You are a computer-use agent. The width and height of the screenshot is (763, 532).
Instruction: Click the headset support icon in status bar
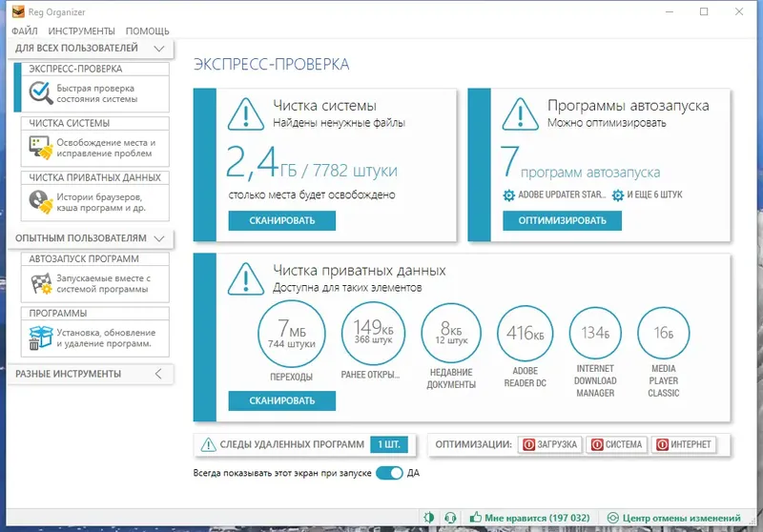click(450, 518)
